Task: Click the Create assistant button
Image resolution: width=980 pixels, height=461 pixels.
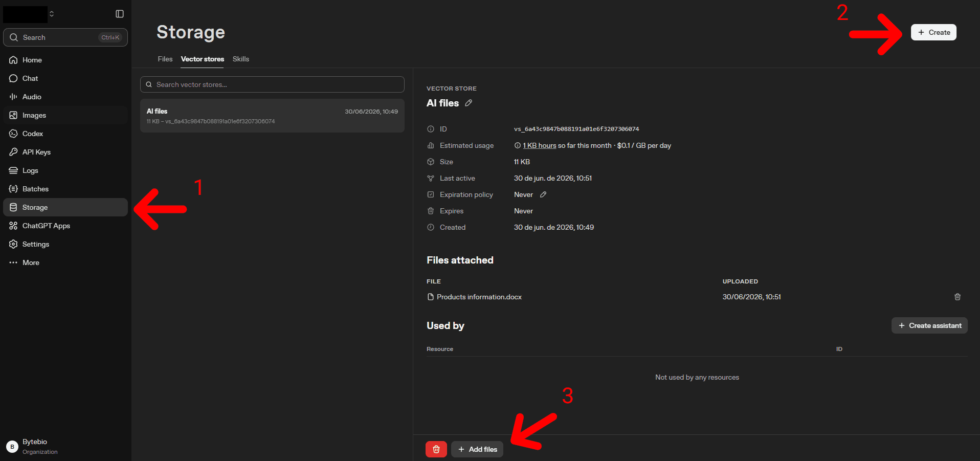Action: pyautogui.click(x=929, y=325)
